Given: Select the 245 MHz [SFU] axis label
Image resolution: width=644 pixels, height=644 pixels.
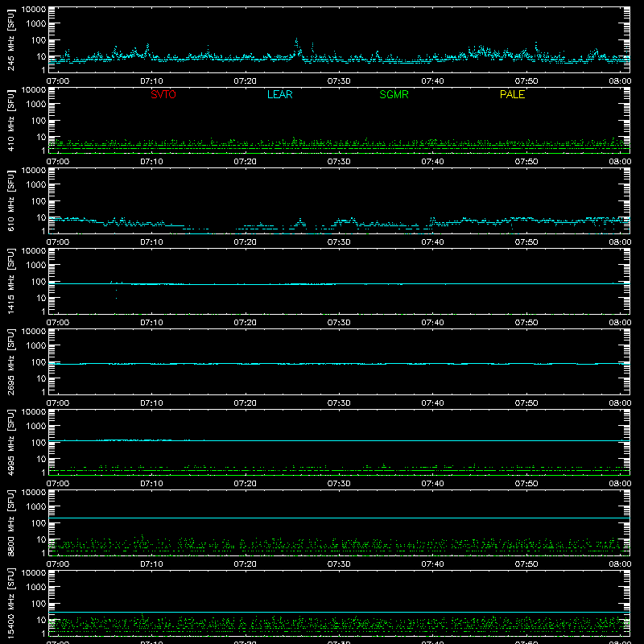Looking at the screenshot, I should tap(11, 40).
